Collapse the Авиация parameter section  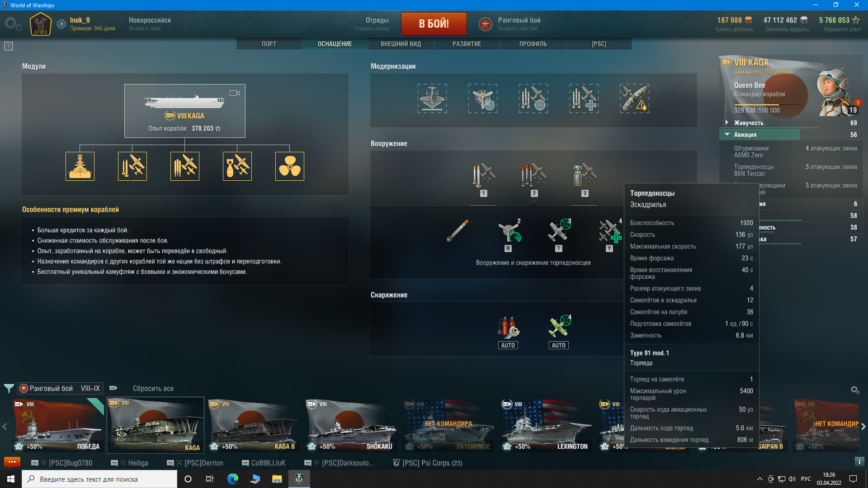790,135
